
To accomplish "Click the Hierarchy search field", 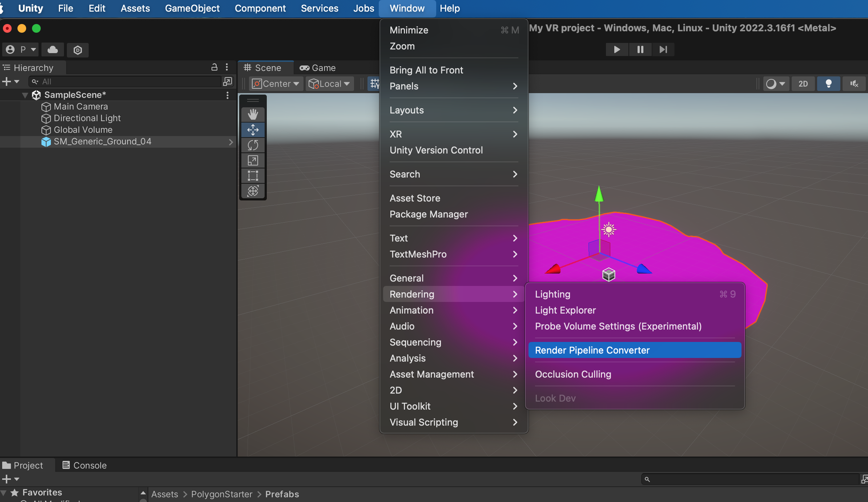I will pos(127,81).
